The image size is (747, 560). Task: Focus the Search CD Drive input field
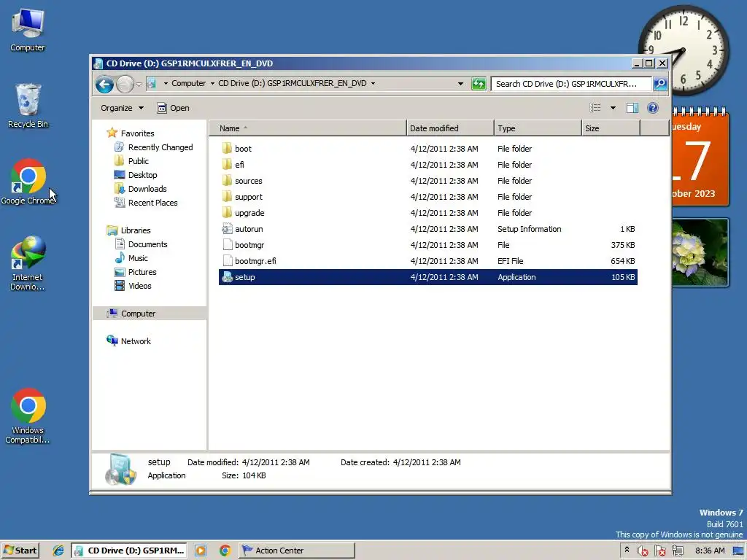[x=571, y=84]
